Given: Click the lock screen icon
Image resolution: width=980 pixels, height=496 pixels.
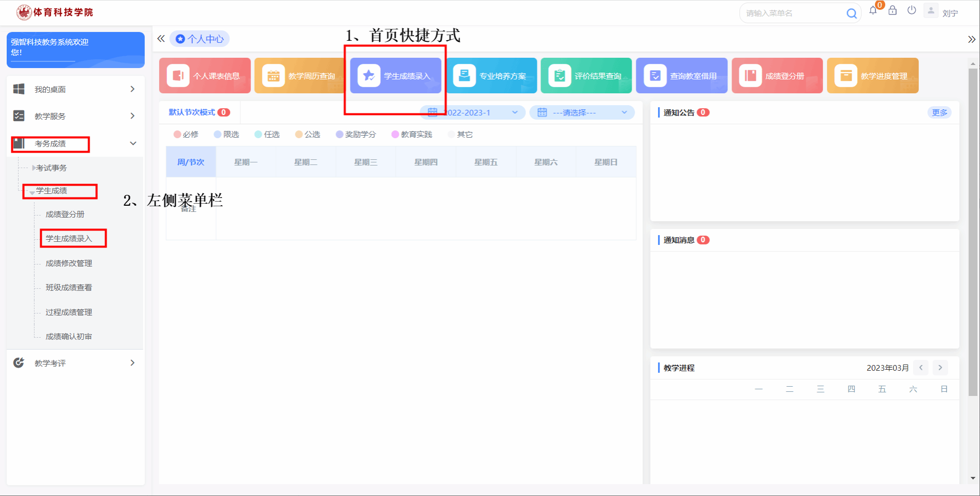Looking at the screenshot, I should pos(892,11).
